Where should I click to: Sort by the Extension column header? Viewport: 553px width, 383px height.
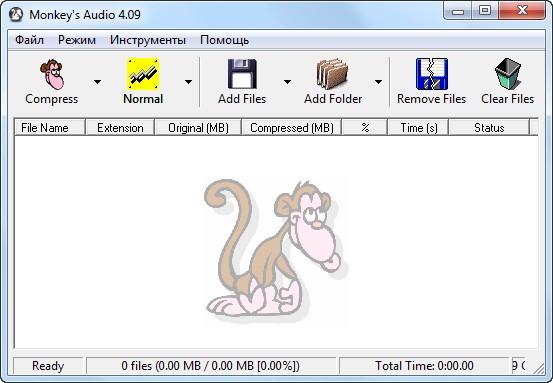(x=120, y=128)
